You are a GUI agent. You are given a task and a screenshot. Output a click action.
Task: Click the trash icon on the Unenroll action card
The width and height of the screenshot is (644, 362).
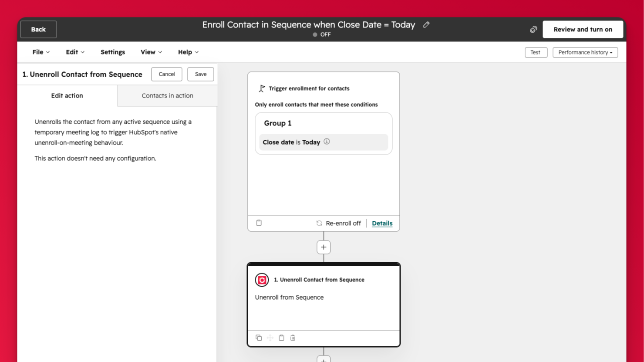293,338
